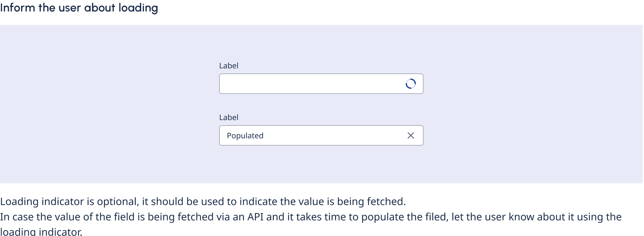Dismiss Populated value with close control
Viewport: 644px width, 236px height.
[411, 135]
